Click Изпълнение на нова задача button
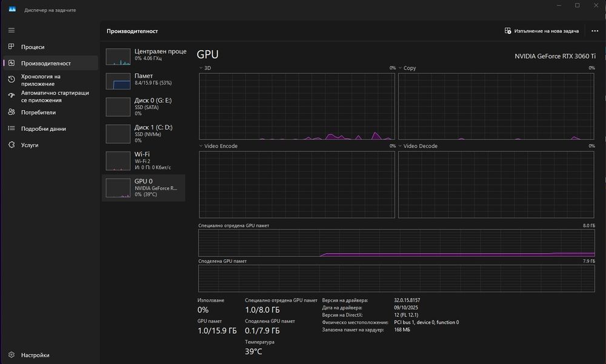 pyautogui.click(x=542, y=31)
